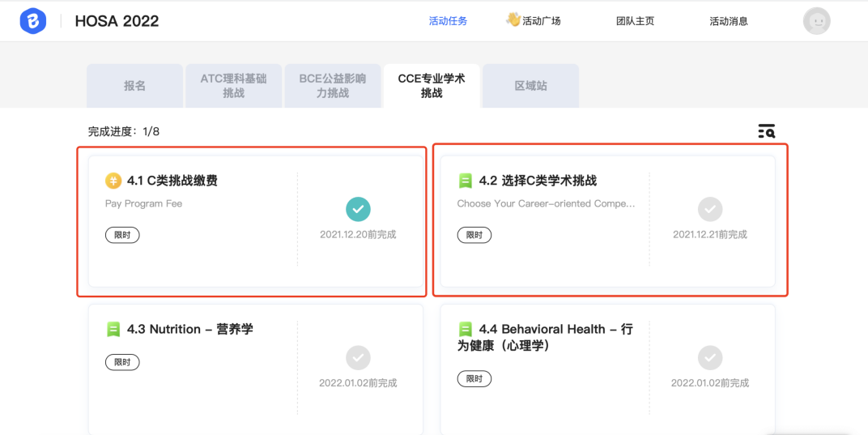Open the 4.2 选择C类学术挑战 task title
Screen dimensions: 868x435
pyautogui.click(x=538, y=181)
